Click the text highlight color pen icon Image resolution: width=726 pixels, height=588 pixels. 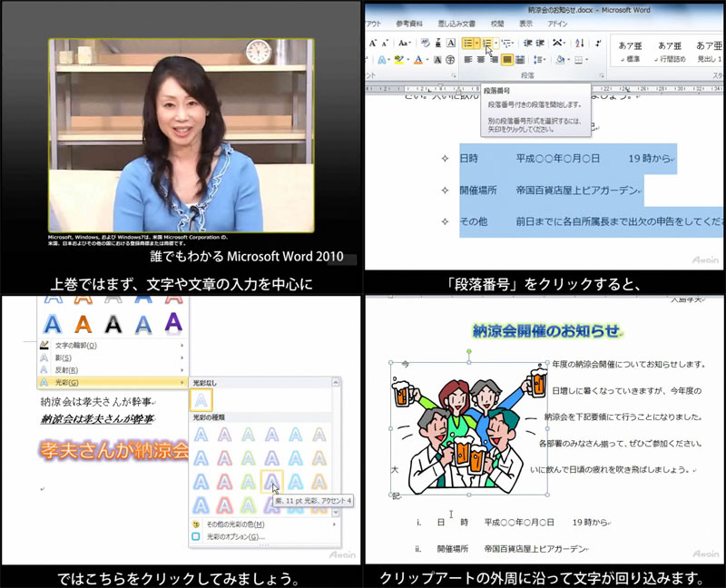pos(398,60)
